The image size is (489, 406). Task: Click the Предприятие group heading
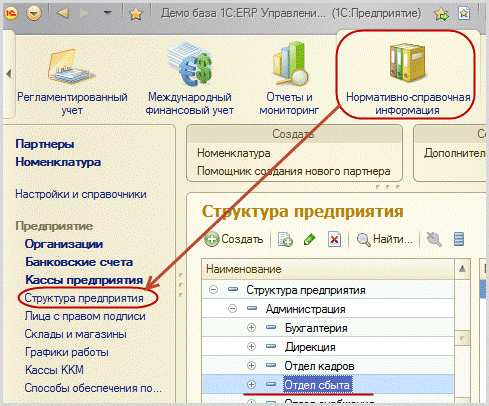54,226
